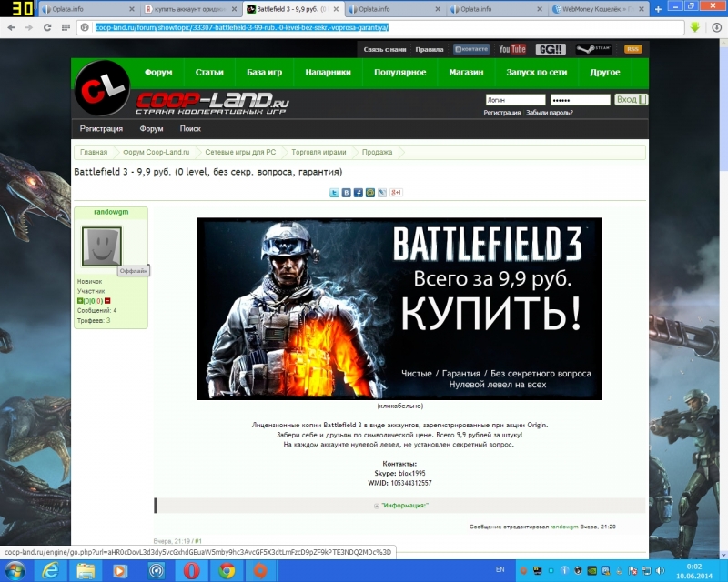
Task: Click the Battlefield 3 КУПИТЬ banner image
Action: pos(399,308)
